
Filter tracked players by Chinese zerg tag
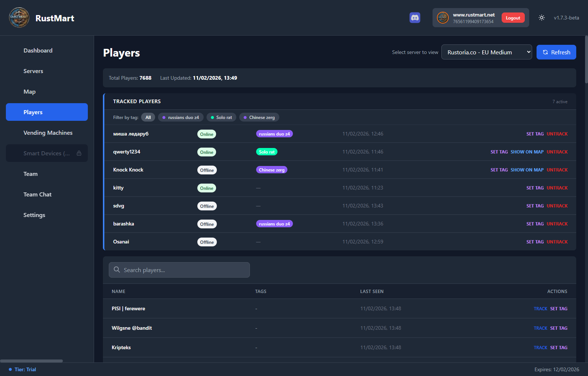pos(259,117)
